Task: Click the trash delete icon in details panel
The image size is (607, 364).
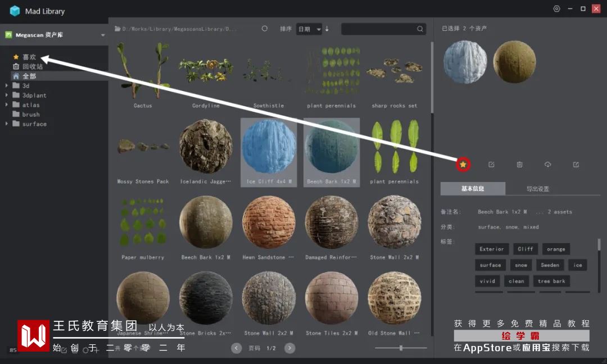Action: [519, 165]
